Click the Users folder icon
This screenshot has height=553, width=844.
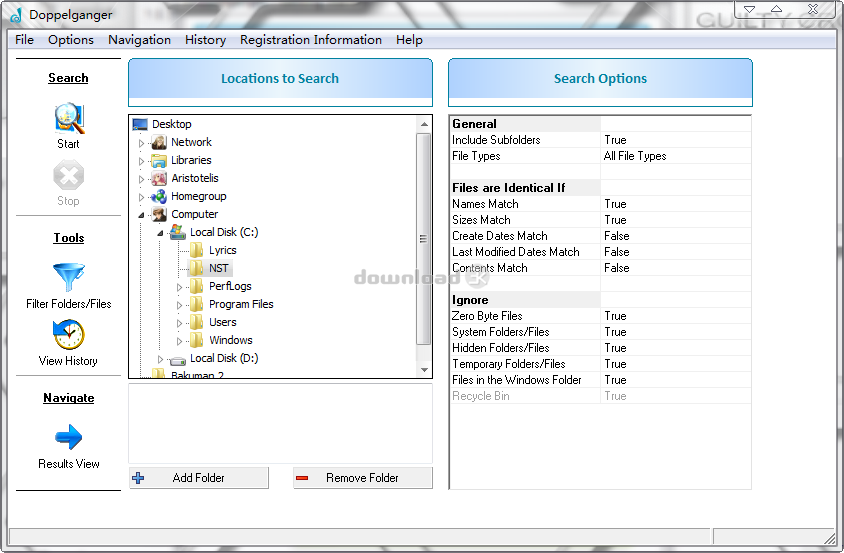pyautogui.click(x=197, y=322)
